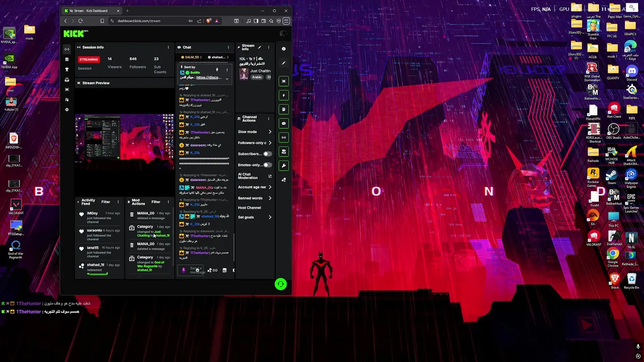The image size is (644, 362).
Task: Open the Recycle Bin on desktop
Action: (x=631, y=281)
